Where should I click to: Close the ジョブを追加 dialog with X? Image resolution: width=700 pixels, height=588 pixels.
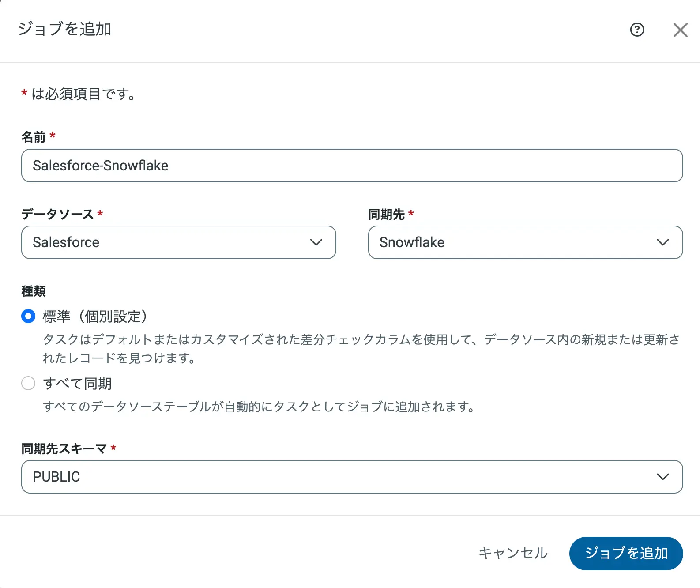(x=680, y=30)
